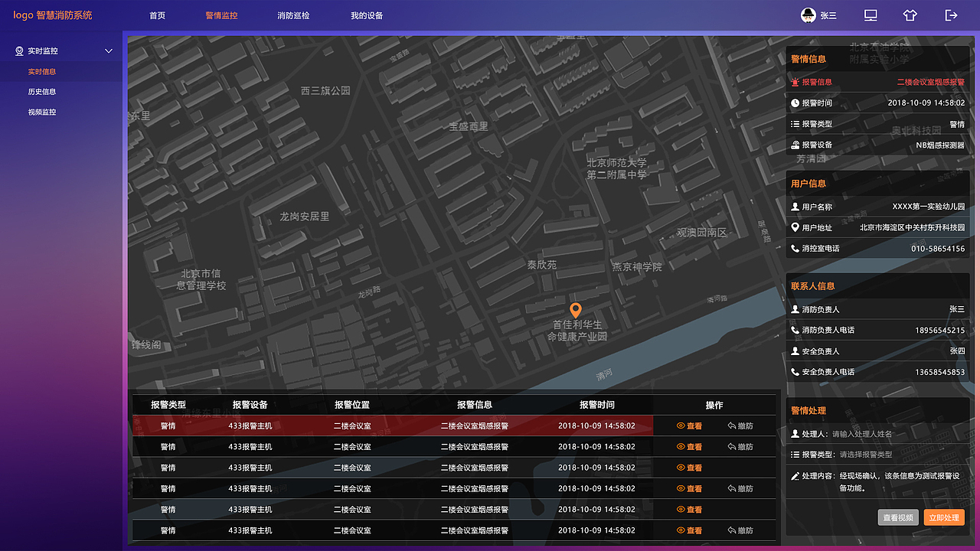
Task: Go to the 首页 tab
Action: point(157,15)
